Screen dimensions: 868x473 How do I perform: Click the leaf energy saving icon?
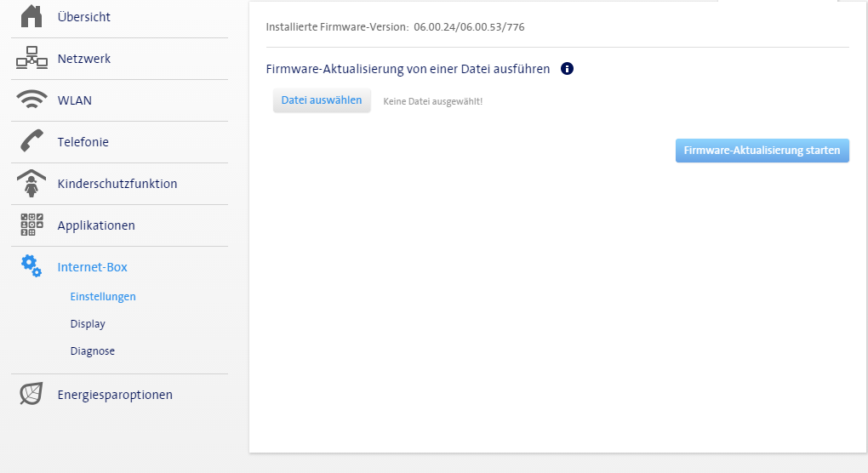31,394
